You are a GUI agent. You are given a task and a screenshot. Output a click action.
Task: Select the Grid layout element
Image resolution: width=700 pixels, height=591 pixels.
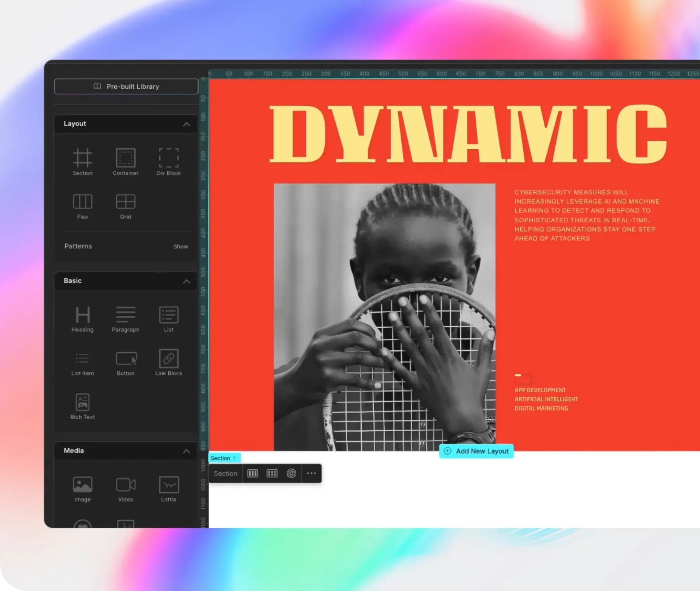[x=126, y=206]
